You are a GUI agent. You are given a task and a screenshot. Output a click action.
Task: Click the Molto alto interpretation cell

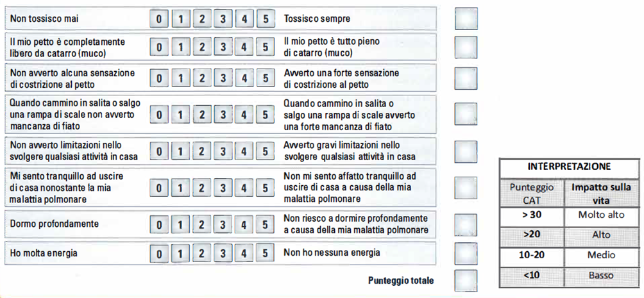tap(601, 214)
